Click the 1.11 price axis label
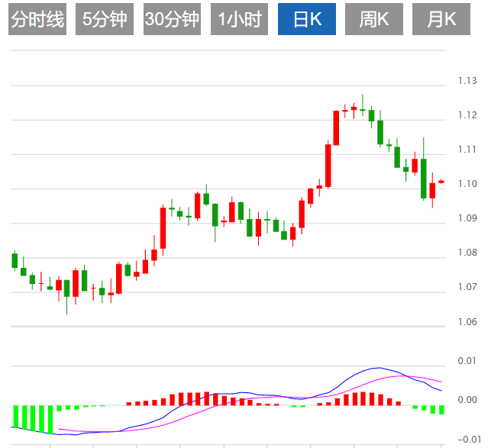The height and width of the screenshot is (448, 491). 467,150
